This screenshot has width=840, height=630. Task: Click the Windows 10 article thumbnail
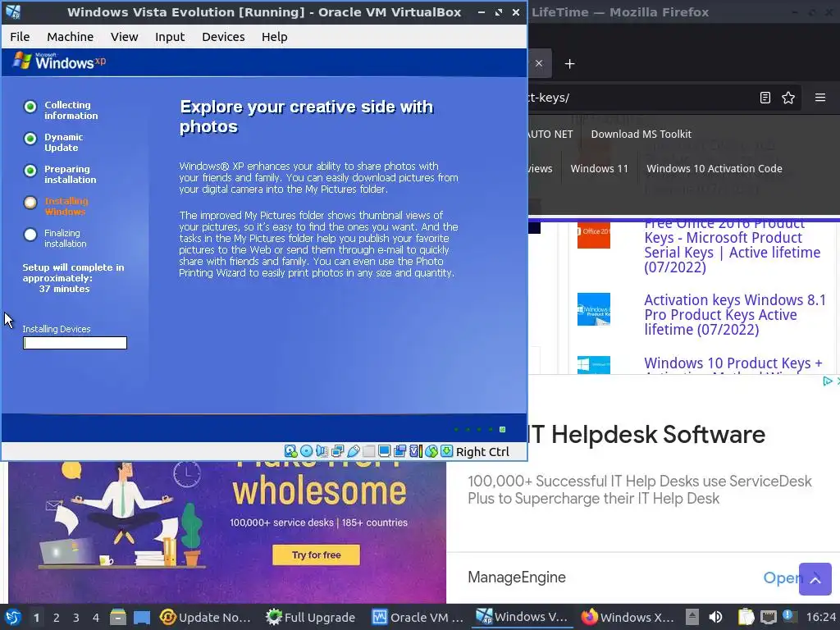point(594,365)
